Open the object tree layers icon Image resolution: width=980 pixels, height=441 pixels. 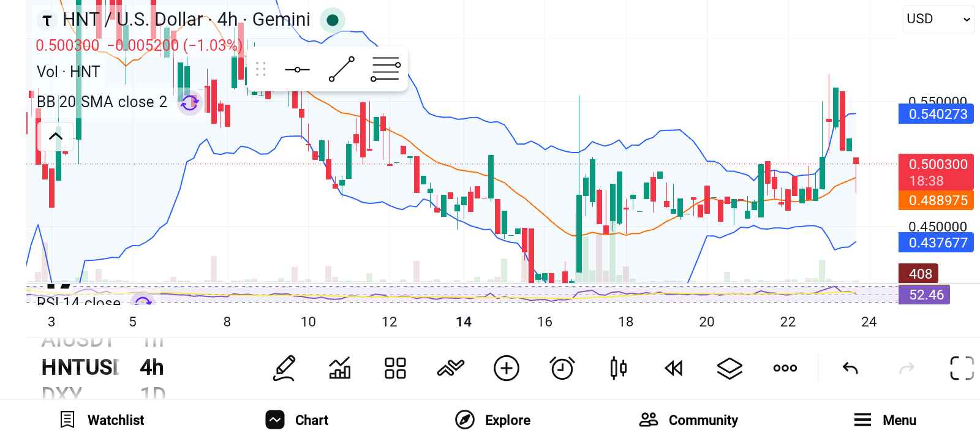tap(729, 368)
